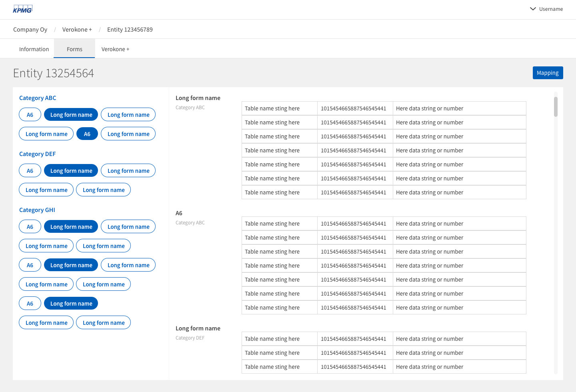576x392 pixels.
Task: Click the Category GHI sidebar heading
Action: (37, 210)
